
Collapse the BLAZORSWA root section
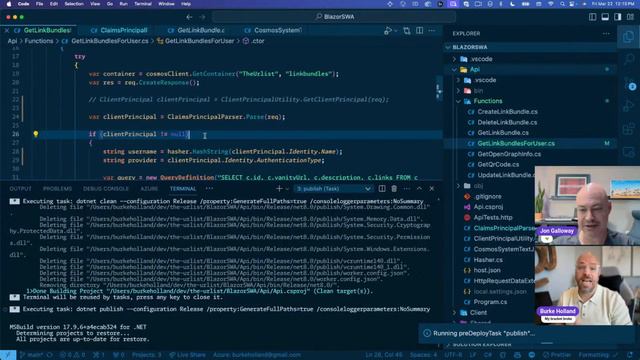tap(449, 47)
